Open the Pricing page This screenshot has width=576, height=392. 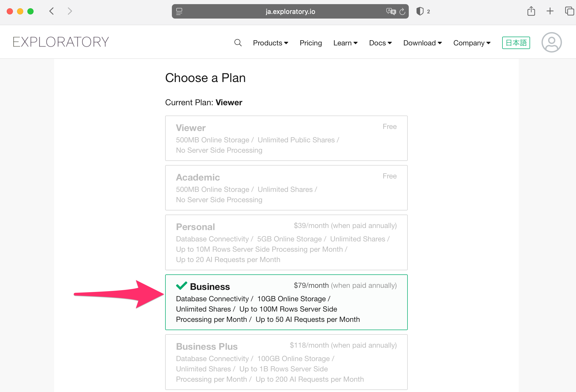coord(311,43)
